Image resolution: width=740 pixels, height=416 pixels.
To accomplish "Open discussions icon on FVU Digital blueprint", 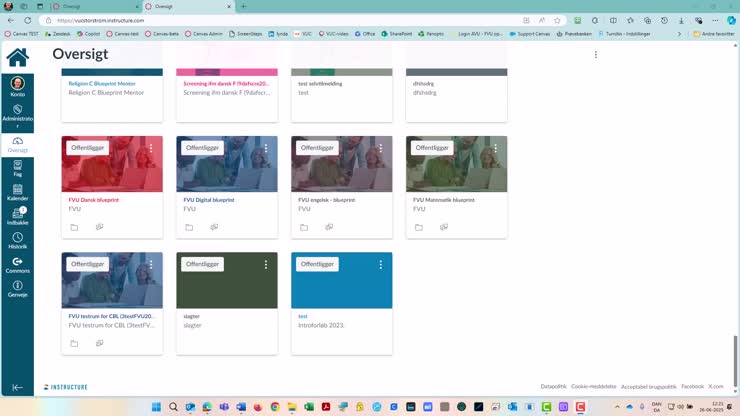I will click(x=214, y=227).
